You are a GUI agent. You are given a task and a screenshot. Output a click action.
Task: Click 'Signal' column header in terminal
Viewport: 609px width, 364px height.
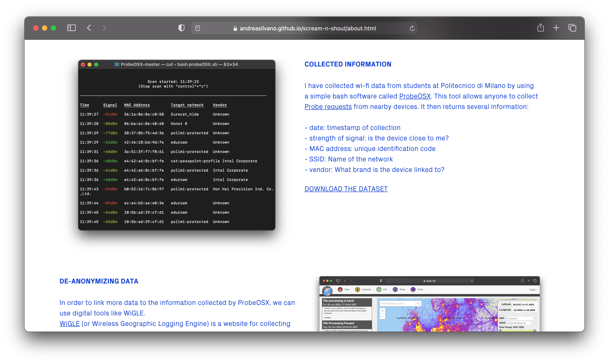pos(110,105)
